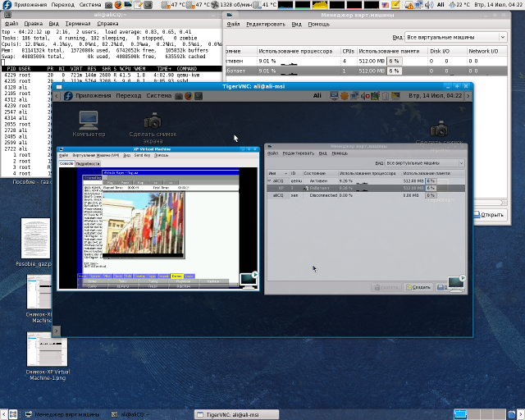
Task: Select the Console tab in XP Virtual Machine
Action: click(x=66, y=163)
